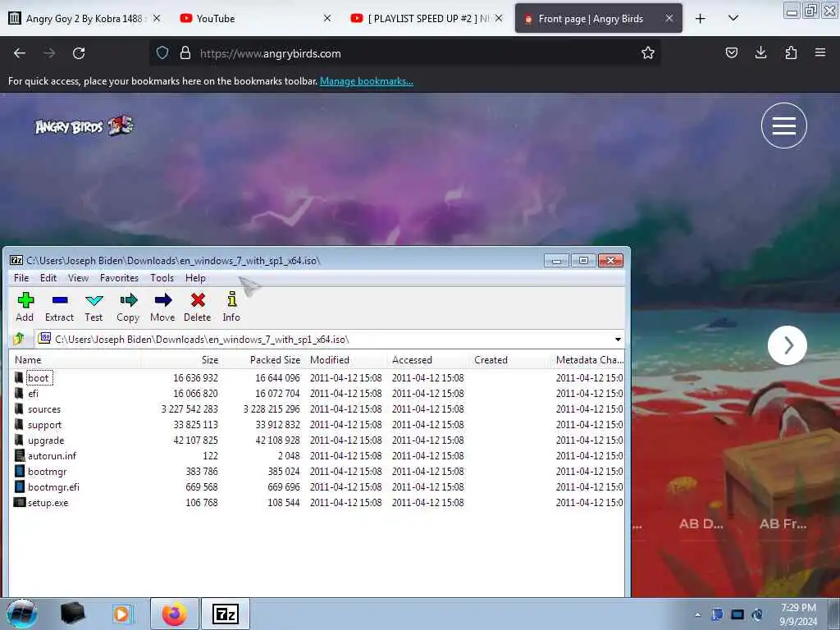
Task: Switch to the PLAYLIST SPEED UP #2 tab
Action: pos(426,18)
